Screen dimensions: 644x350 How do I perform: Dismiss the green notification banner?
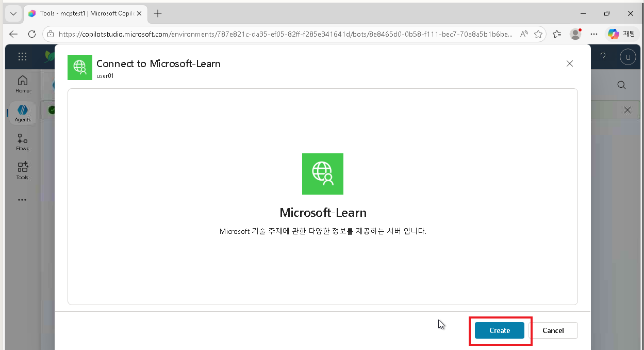(x=628, y=110)
